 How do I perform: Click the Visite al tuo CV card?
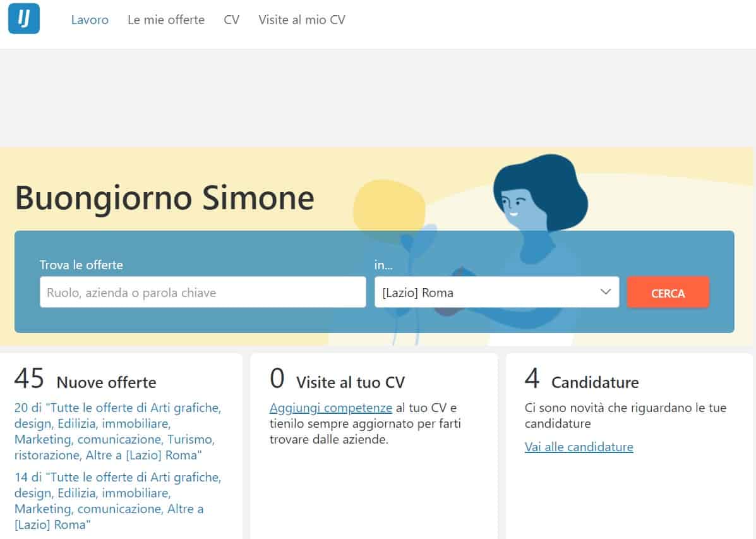click(x=349, y=380)
